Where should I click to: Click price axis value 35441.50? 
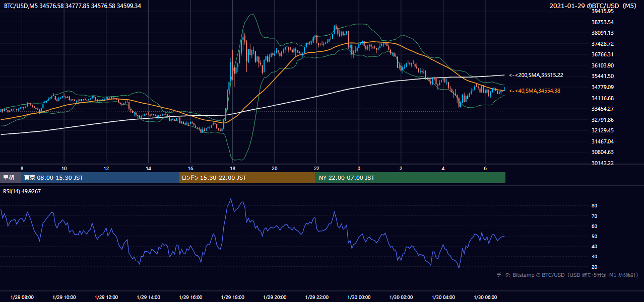(602, 76)
